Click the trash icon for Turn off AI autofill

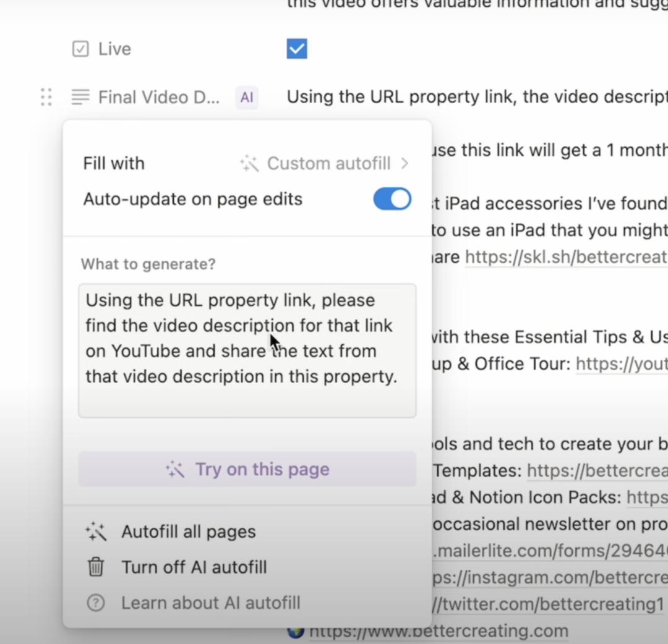pyautogui.click(x=96, y=567)
